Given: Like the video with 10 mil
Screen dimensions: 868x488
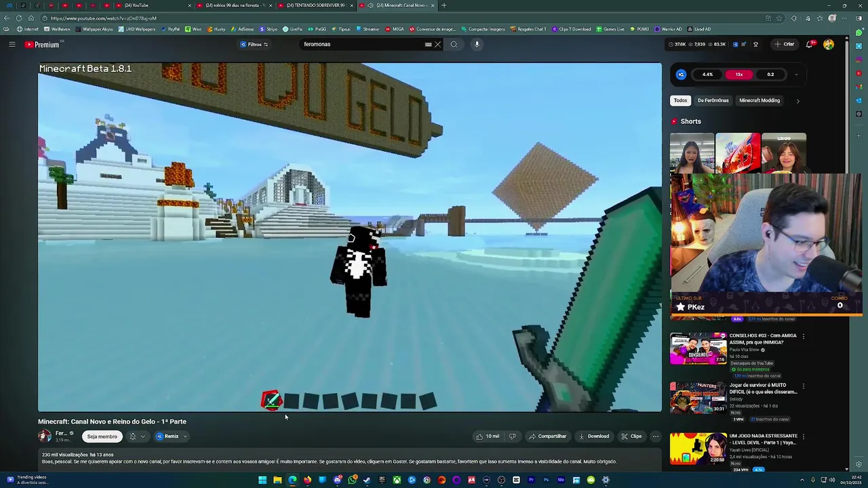Looking at the screenshot, I should (488, 436).
